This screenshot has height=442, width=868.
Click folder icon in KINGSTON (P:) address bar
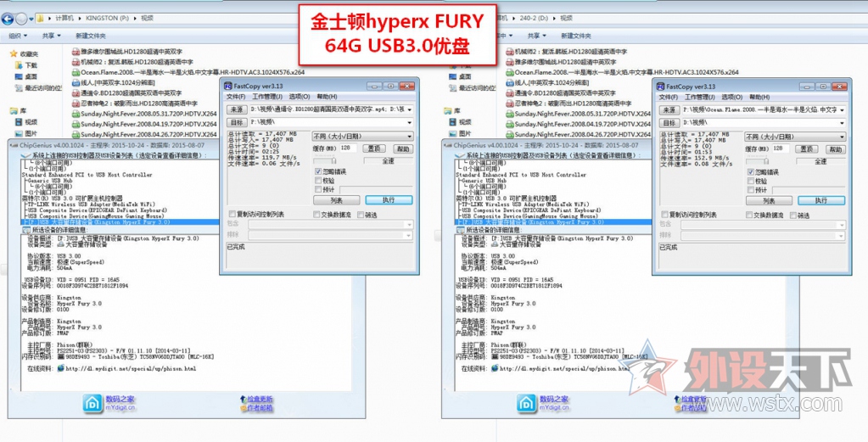(x=41, y=19)
